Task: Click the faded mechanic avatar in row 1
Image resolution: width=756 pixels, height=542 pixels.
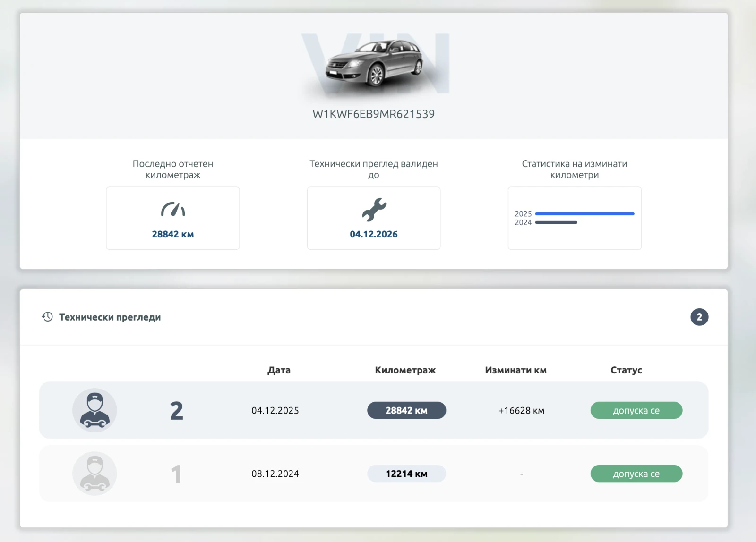Action: click(94, 474)
